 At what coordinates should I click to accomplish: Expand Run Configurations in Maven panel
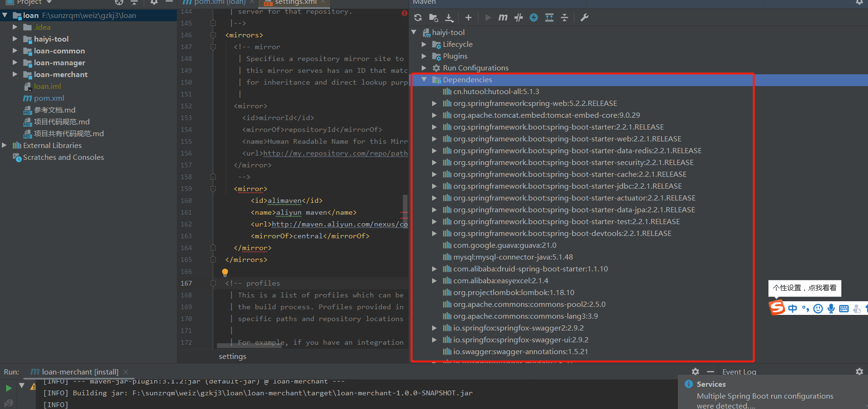coord(424,68)
